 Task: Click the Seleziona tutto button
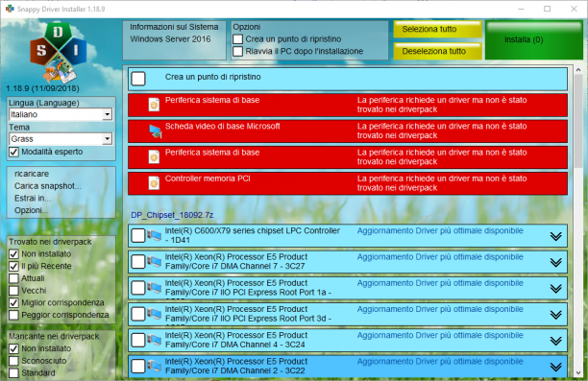tap(437, 29)
